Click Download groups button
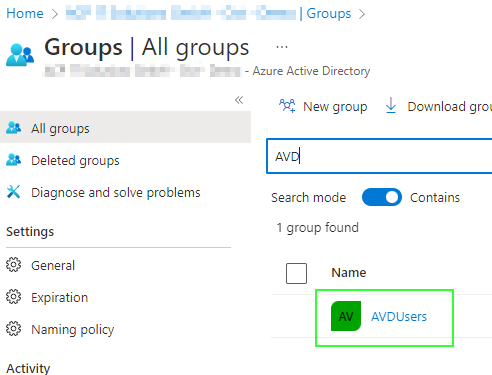The width and height of the screenshot is (492, 375). (438, 107)
